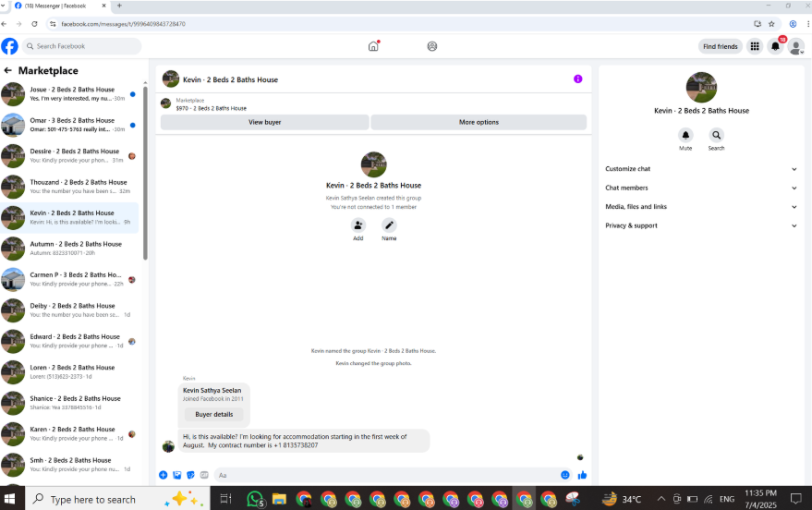812x510 pixels.
Task: Click the More options button
Action: point(479,122)
